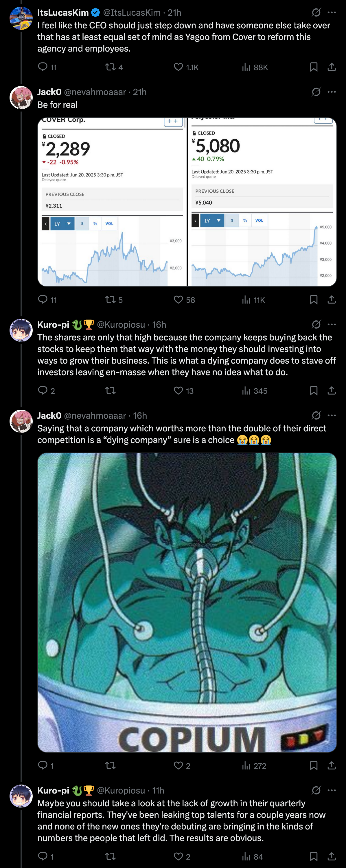Viewport: 346px width, 868px height.
Task: Share Kuro-pi's 16h tweet about shares
Action: pos(332,391)
